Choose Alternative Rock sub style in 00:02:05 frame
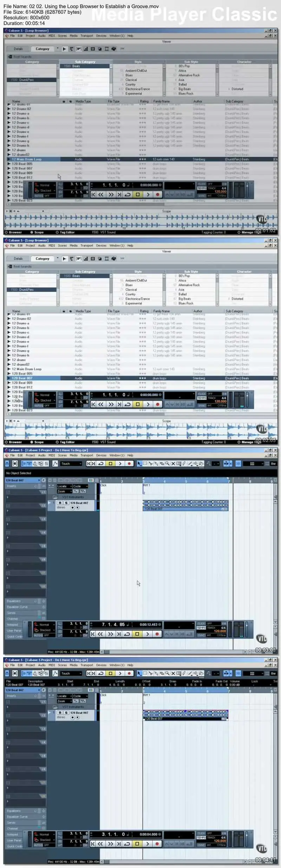The width and height of the screenshot is (281, 868). click(189, 285)
